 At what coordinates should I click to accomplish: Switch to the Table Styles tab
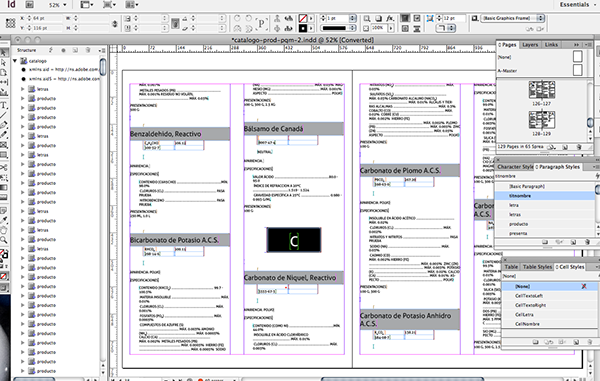coord(537,267)
